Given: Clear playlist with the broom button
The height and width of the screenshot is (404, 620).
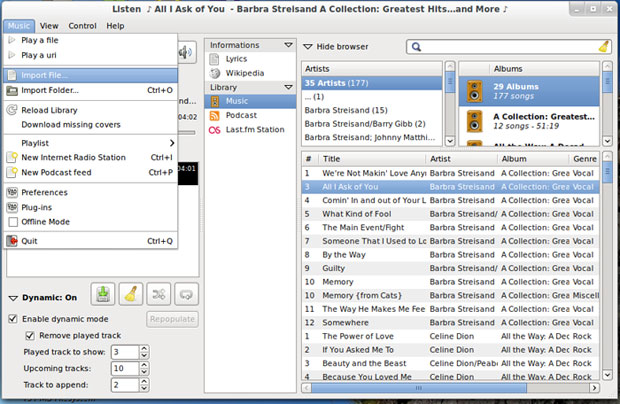Looking at the screenshot, I should pyautogui.click(x=131, y=294).
